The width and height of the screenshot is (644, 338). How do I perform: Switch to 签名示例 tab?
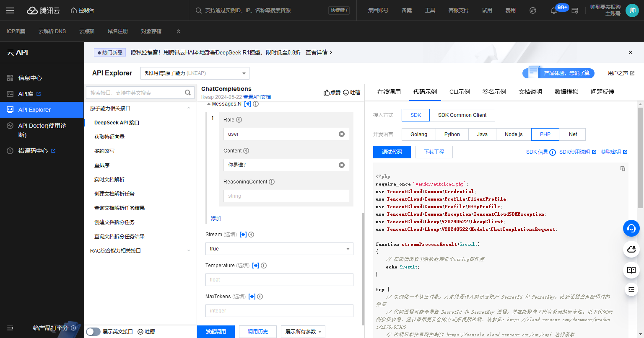tap(494, 92)
